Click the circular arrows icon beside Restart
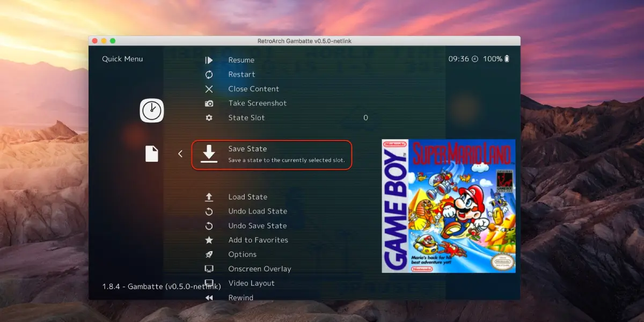This screenshot has width=644, height=322. coord(209,75)
